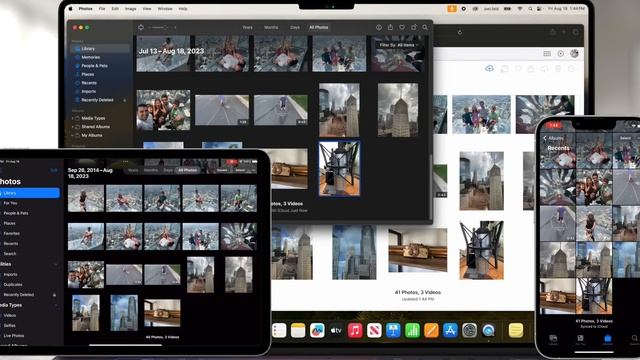The image size is (640, 360).
Task: Open Pages from the Dock
Action: point(431,330)
